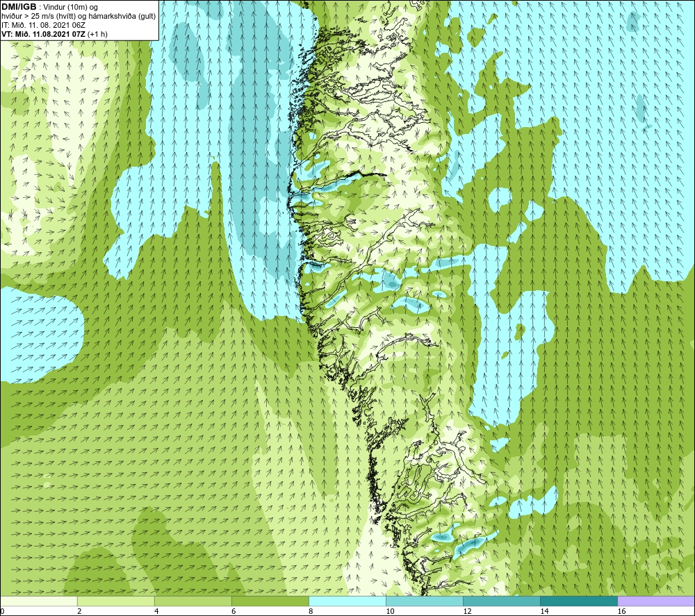Screen dimensions: 695x616
Task: Click the teal 12-14 m/s legend swatch
Action: [x=502, y=601]
